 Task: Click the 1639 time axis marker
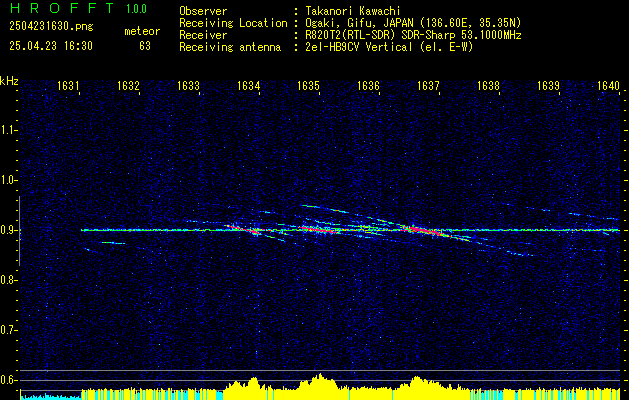pyautogui.click(x=548, y=86)
